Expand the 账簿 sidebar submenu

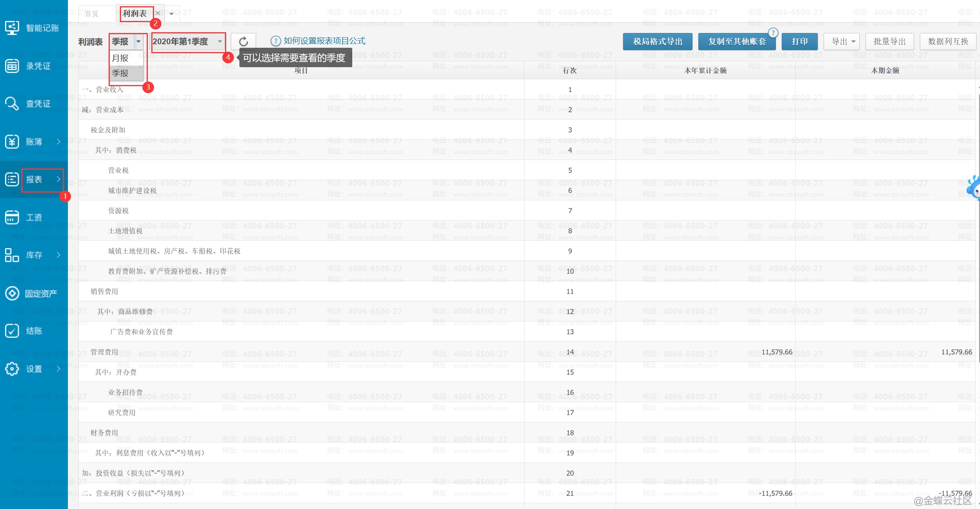click(59, 142)
